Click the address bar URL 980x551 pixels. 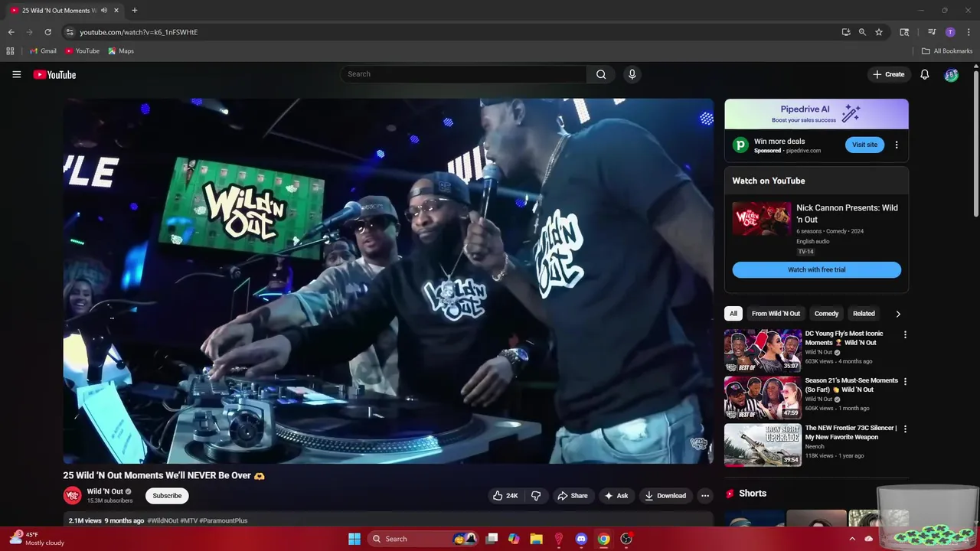[x=139, y=32]
